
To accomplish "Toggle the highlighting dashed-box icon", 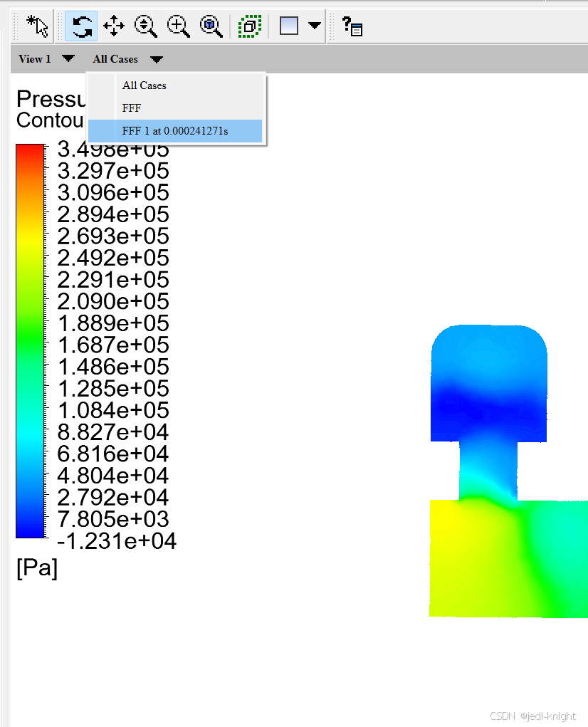I will 250,26.
